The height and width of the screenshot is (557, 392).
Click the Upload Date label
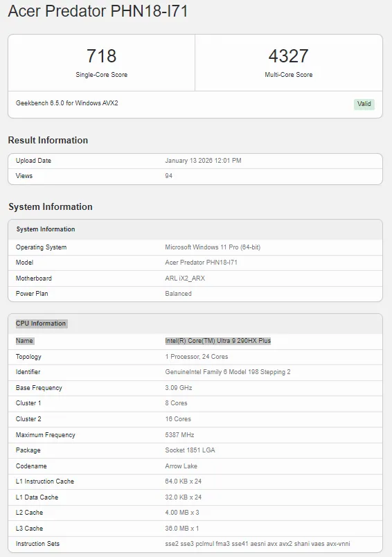(33, 161)
